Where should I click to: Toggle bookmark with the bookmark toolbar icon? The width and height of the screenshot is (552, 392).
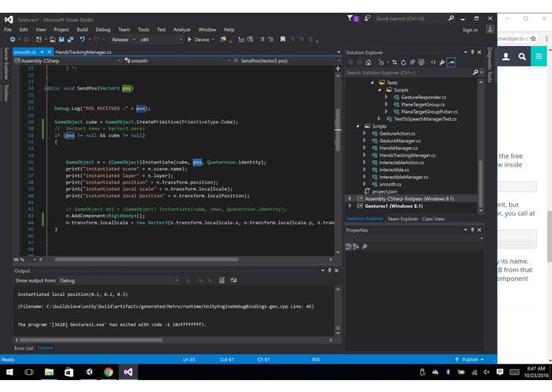[282, 40]
